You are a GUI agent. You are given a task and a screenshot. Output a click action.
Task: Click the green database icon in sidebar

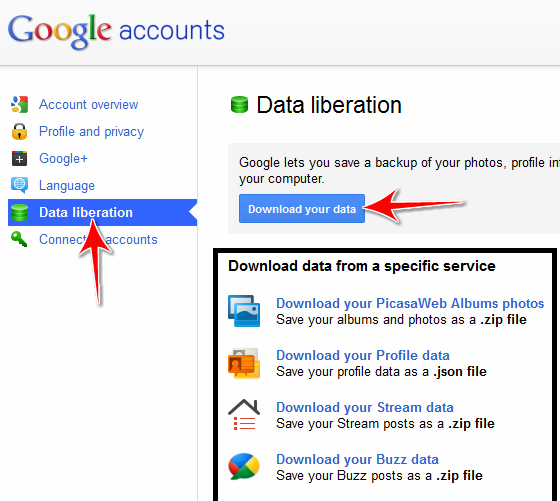click(19, 212)
